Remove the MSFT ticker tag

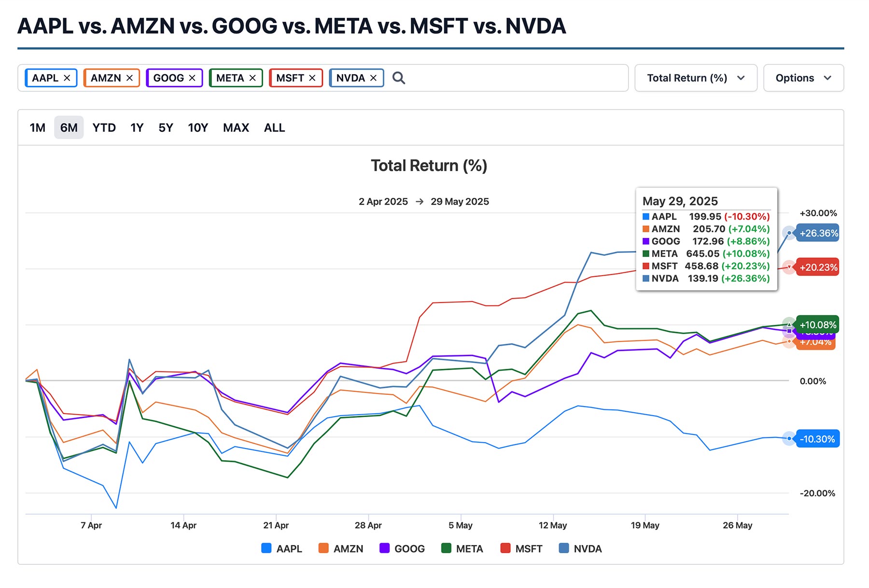[312, 78]
